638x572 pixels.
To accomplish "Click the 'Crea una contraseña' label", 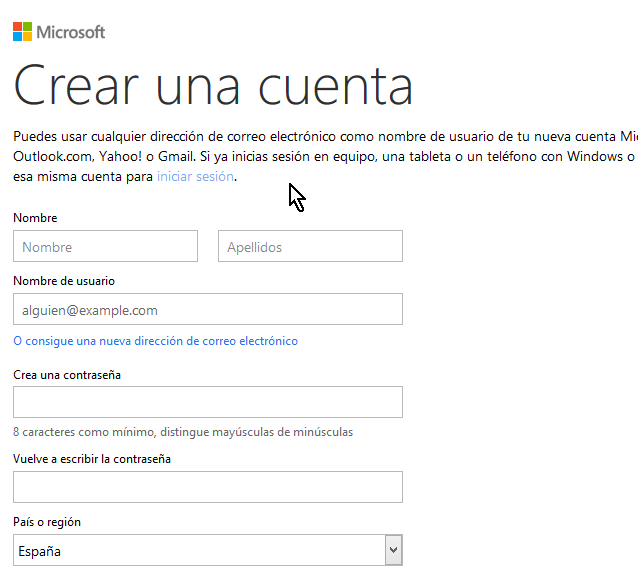I will coord(67,375).
